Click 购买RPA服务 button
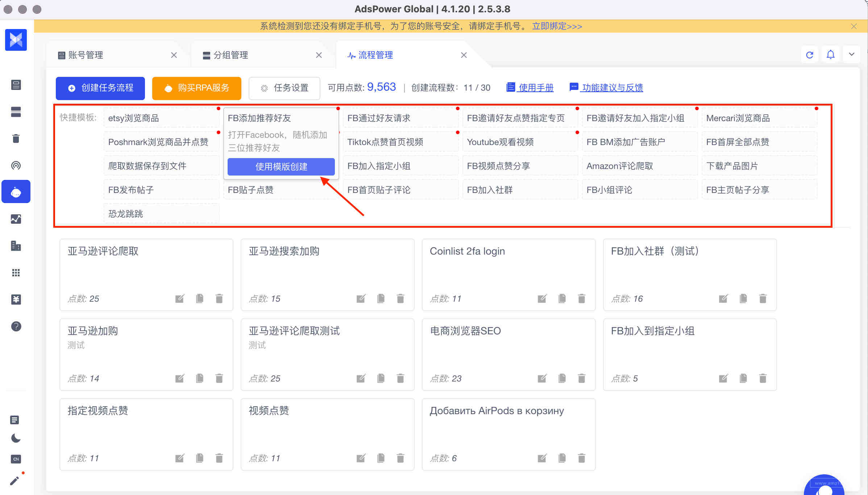This screenshot has height=495, width=868. pos(197,88)
